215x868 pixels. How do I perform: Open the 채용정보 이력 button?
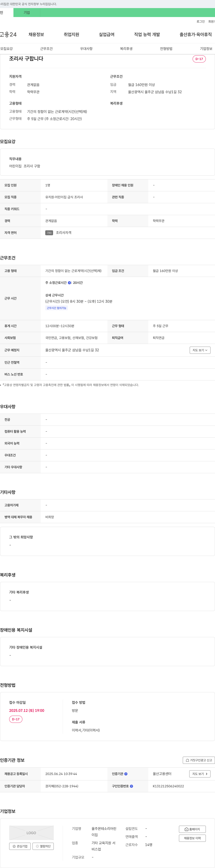[192, 838]
